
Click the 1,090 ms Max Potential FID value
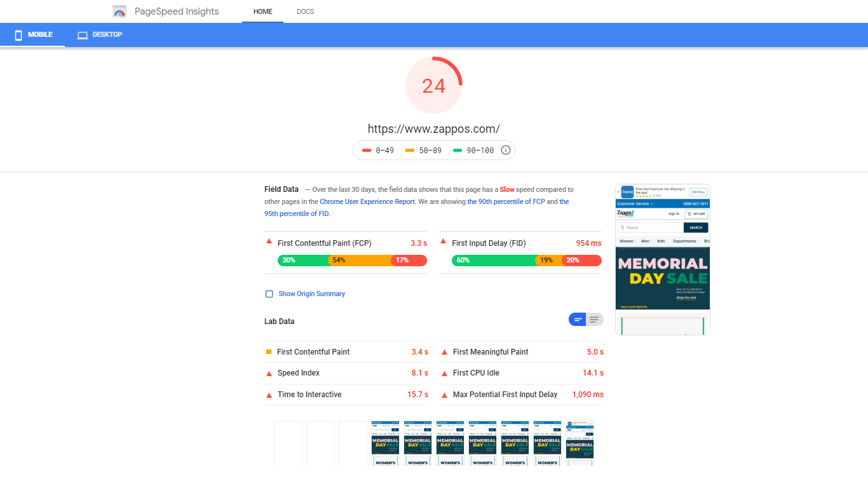(588, 395)
